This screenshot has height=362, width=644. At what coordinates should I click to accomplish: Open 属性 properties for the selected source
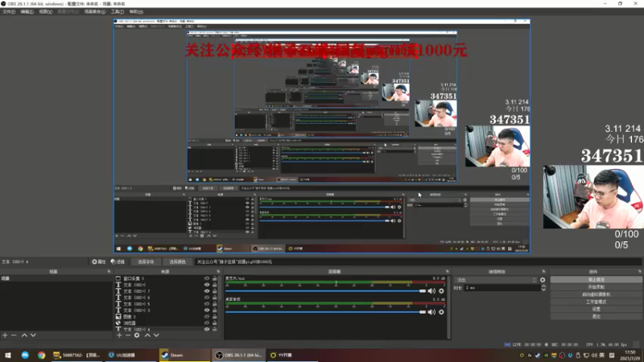pos(98,261)
